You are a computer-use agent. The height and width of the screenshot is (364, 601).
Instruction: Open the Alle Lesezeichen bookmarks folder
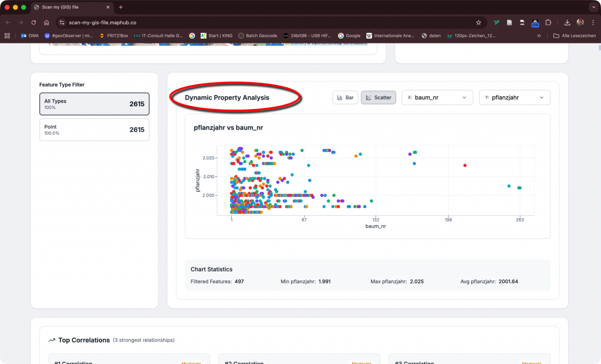[575, 36]
